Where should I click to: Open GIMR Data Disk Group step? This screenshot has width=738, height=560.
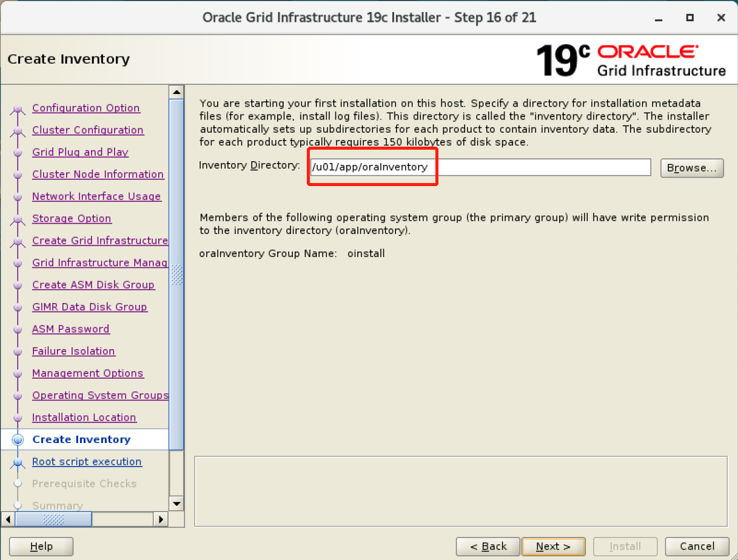(x=90, y=307)
